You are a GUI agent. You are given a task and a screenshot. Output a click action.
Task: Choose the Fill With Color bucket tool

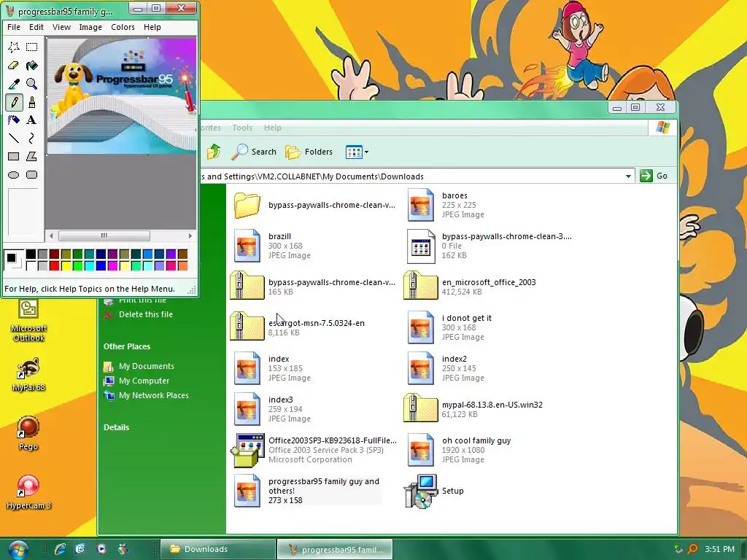(x=31, y=66)
